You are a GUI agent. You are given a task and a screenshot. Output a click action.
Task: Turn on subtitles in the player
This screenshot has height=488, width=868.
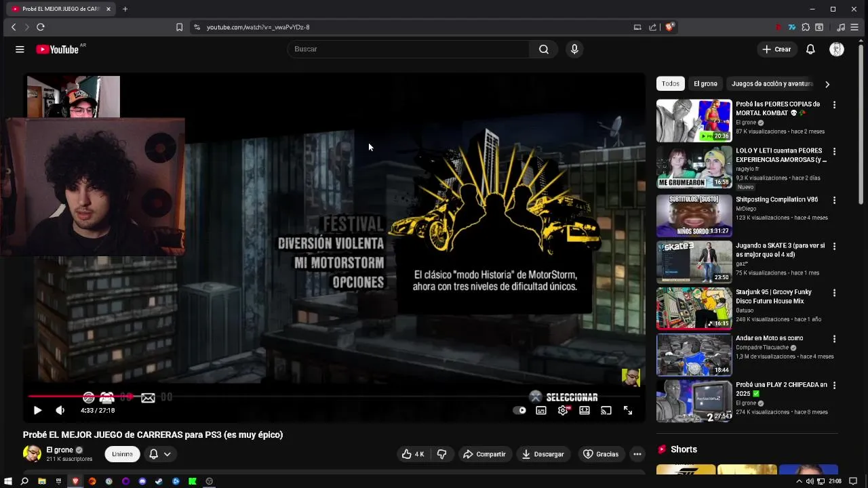[x=541, y=411]
